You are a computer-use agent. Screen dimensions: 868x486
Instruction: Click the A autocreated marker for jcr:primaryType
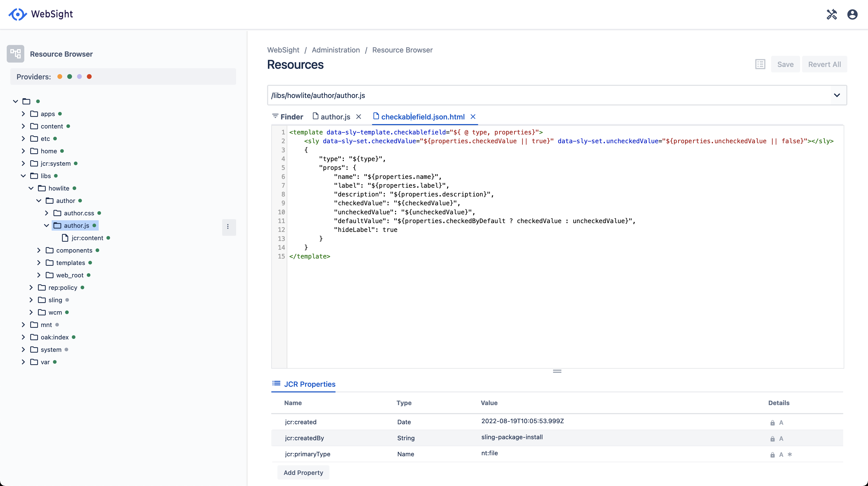pyautogui.click(x=781, y=455)
